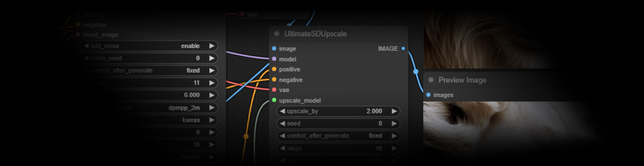Edit the cfg value 6.000
The image size is (644, 166).
point(192,95)
